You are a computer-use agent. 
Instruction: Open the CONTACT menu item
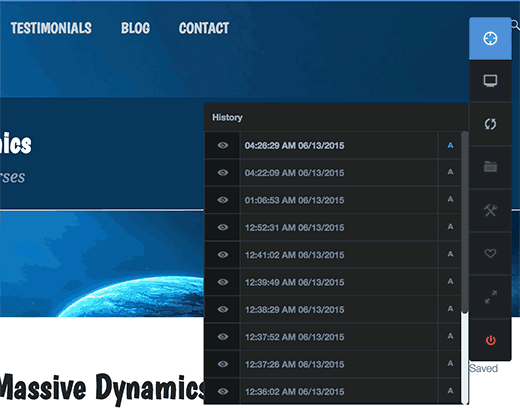coord(204,28)
